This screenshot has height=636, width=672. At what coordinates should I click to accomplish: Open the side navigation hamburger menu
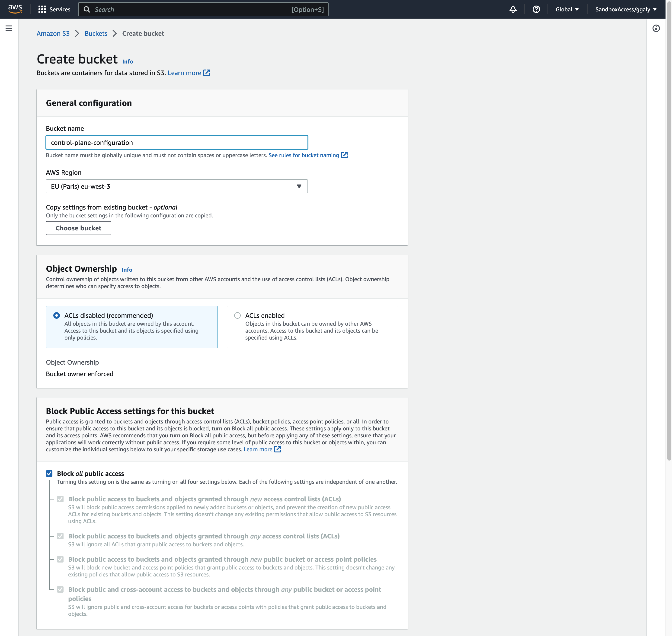click(x=9, y=29)
